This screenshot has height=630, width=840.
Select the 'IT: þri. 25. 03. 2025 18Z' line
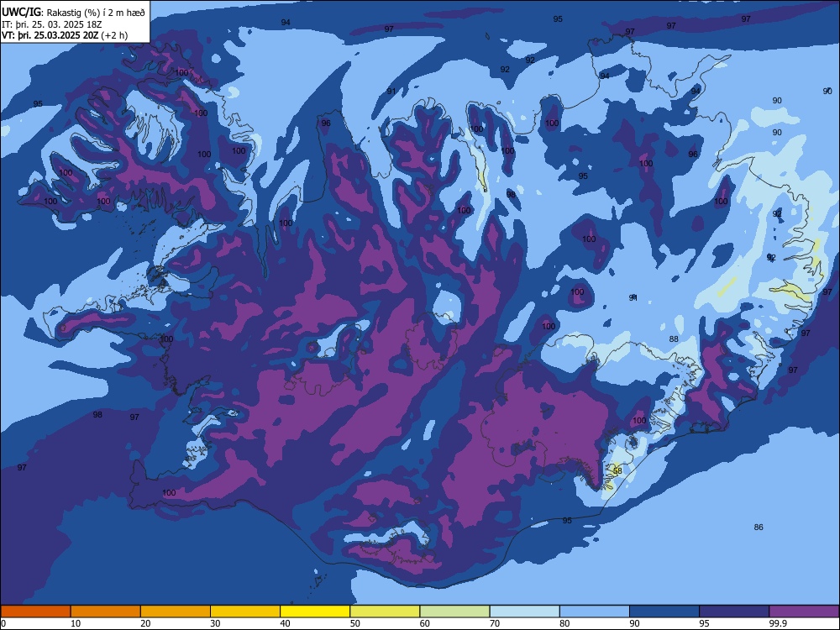point(52,24)
